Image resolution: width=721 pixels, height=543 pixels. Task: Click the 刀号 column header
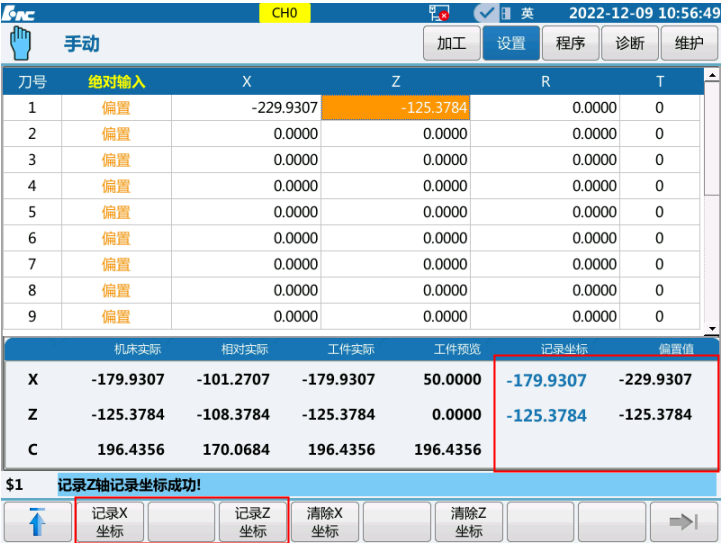(x=32, y=82)
